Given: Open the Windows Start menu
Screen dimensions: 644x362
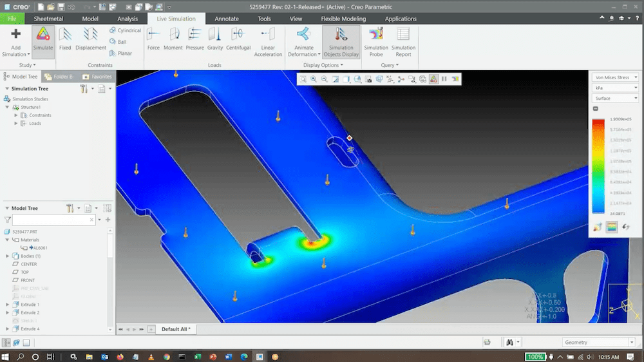Looking at the screenshot, I should pos(5,357).
